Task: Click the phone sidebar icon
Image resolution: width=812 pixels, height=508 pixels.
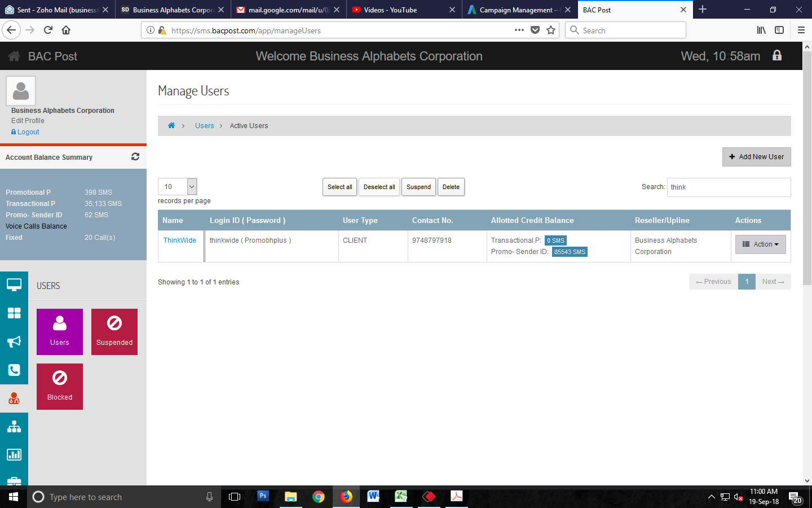Action: 14,370
